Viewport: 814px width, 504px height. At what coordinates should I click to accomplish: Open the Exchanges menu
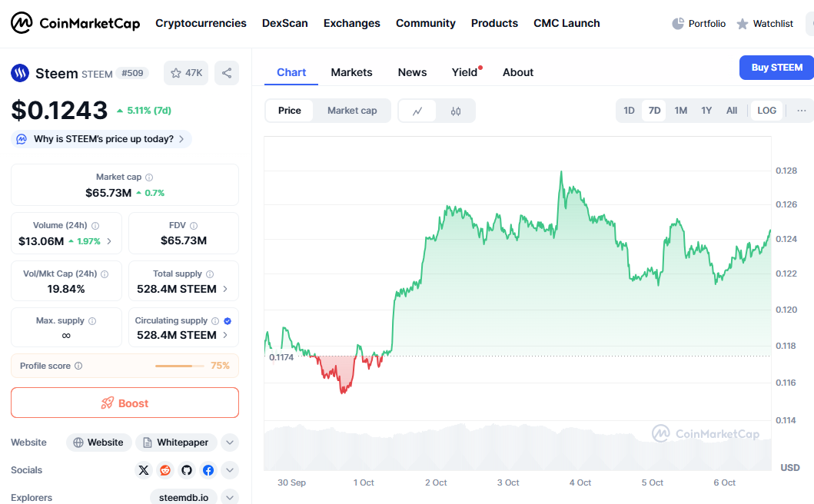[351, 23]
